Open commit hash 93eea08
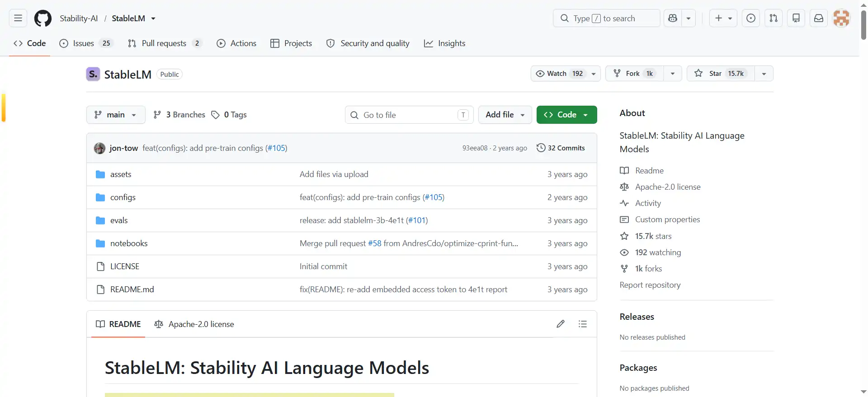This screenshot has height=397, width=868. coord(475,148)
